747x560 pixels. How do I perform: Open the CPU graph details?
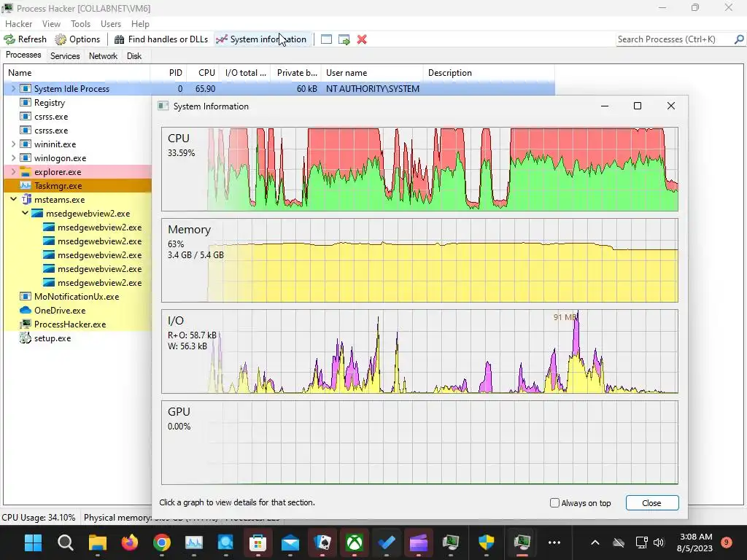click(419, 169)
